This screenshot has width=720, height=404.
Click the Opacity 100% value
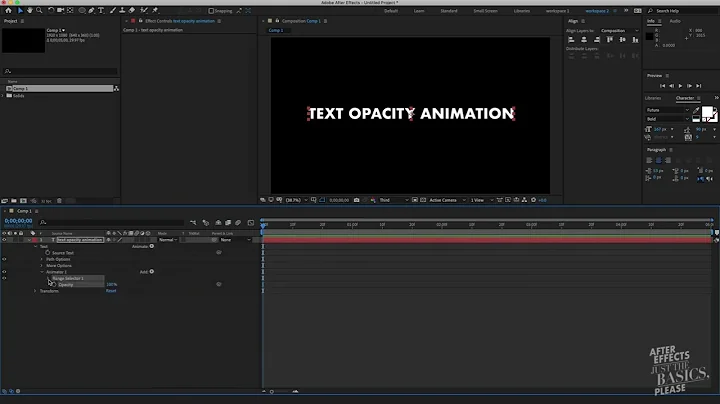[x=111, y=285]
